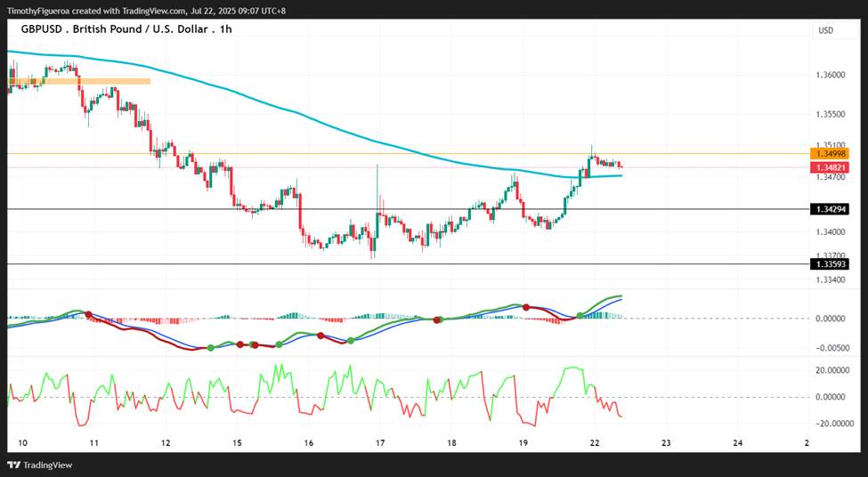
Task: Click date label 22 on time axis
Action: click(x=595, y=443)
